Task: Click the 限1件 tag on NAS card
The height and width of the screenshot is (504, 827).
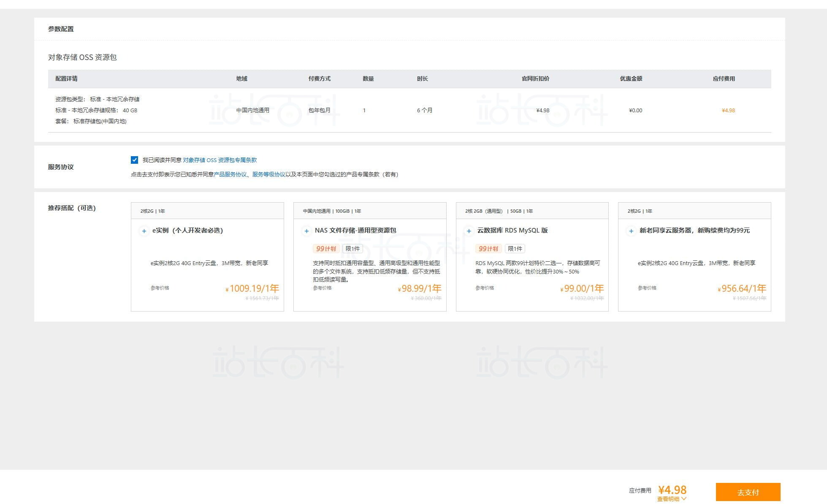Action: pos(352,249)
